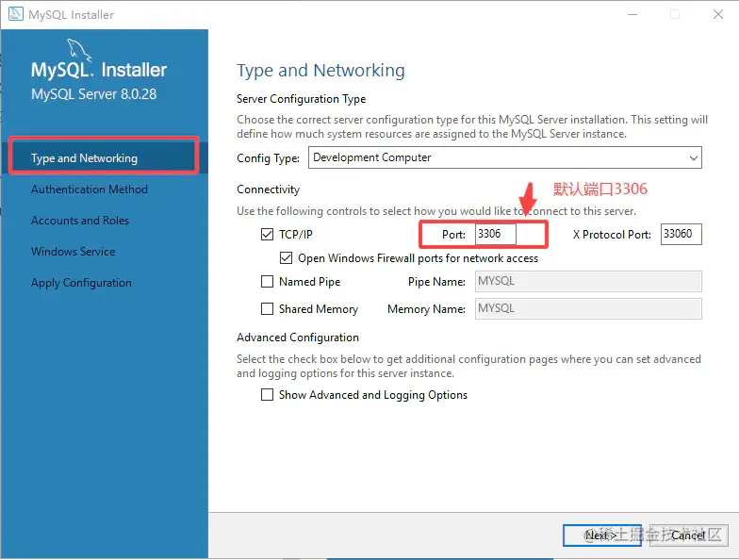Click the Next button
The height and width of the screenshot is (560, 739).
601,535
